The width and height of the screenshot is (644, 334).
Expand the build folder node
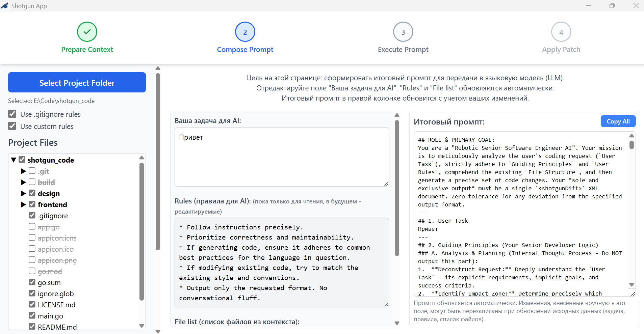click(23, 182)
